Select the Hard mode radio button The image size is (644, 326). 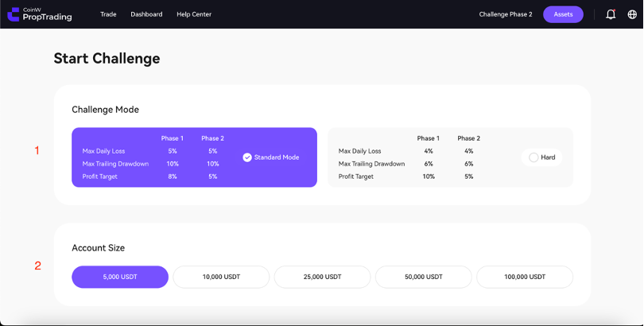point(533,157)
